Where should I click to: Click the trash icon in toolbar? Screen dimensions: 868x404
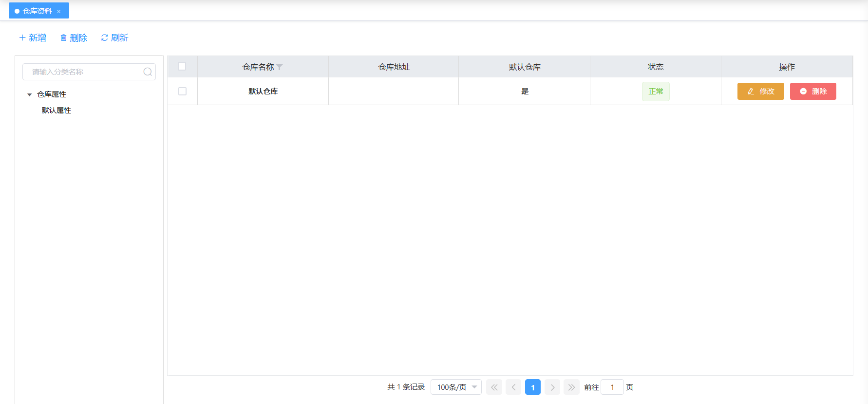(63, 38)
